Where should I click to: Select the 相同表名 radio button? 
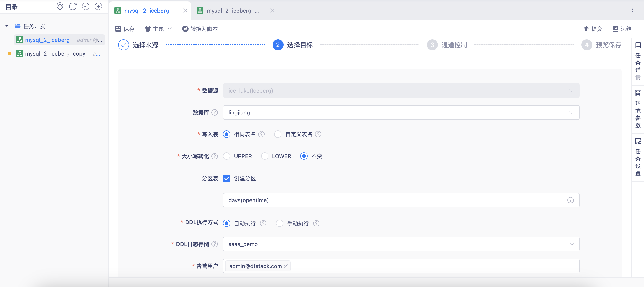pos(227,134)
